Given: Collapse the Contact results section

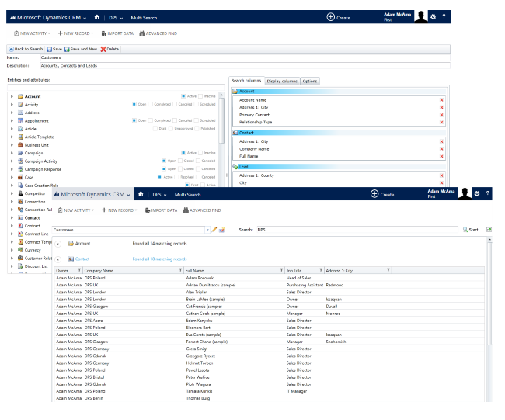Looking at the screenshot, I should (x=58, y=259).
